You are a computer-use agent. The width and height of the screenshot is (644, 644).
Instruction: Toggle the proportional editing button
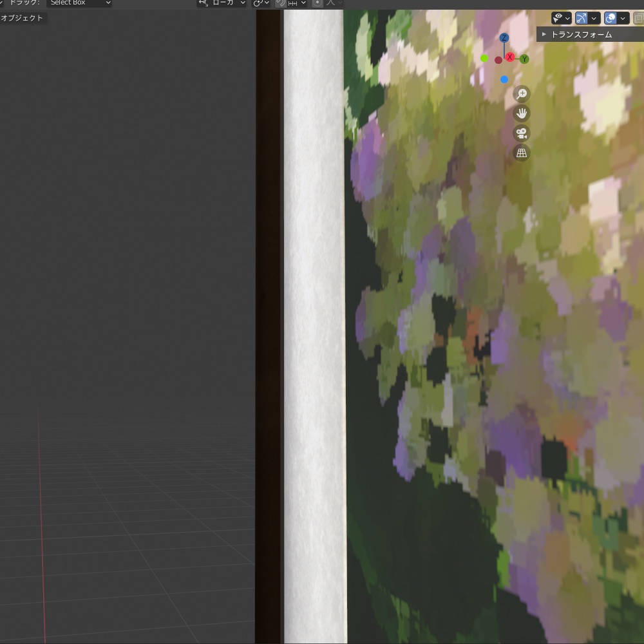coord(317,3)
